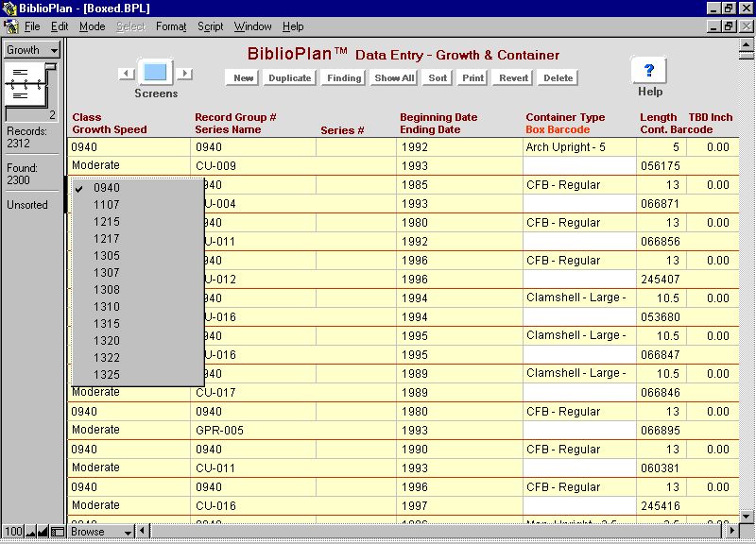
Task: Open the Growth layout dropdown
Action: coord(31,50)
